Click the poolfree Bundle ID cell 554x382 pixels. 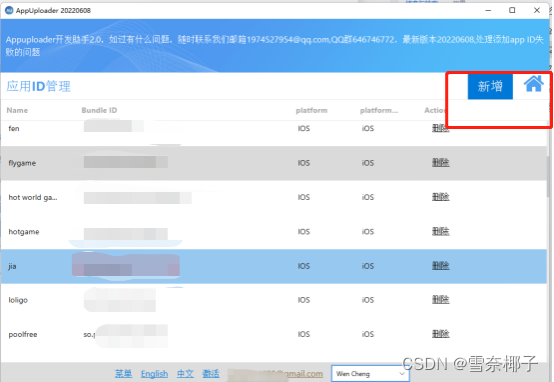tap(125, 334)
